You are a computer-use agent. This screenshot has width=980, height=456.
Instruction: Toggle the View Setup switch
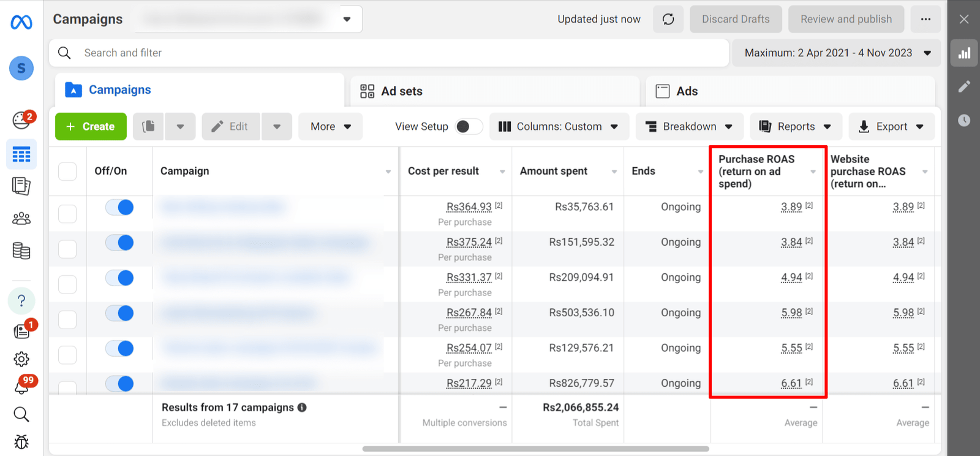click(x=469, y=126)
